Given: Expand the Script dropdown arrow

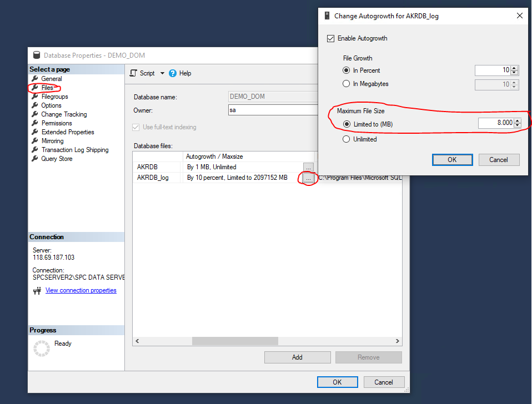Looking at the screenshot, I should pyautogui.click(x=163, y=73).
